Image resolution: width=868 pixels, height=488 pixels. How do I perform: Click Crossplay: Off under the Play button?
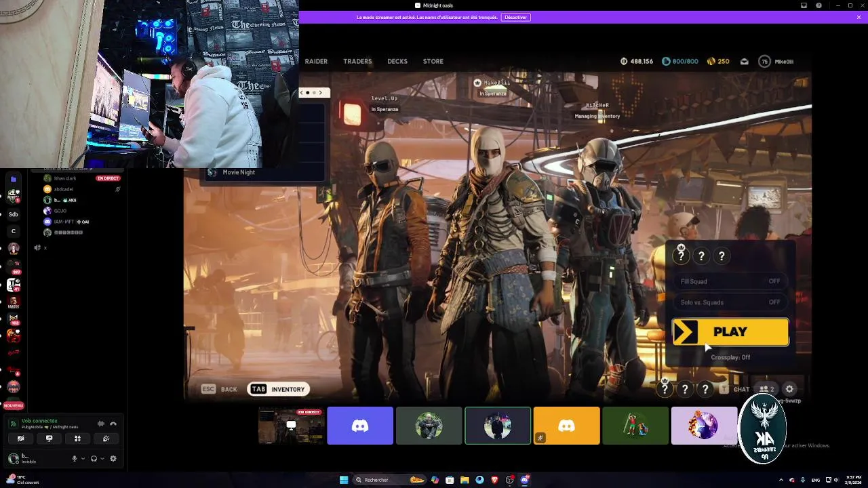click(730, 357)
